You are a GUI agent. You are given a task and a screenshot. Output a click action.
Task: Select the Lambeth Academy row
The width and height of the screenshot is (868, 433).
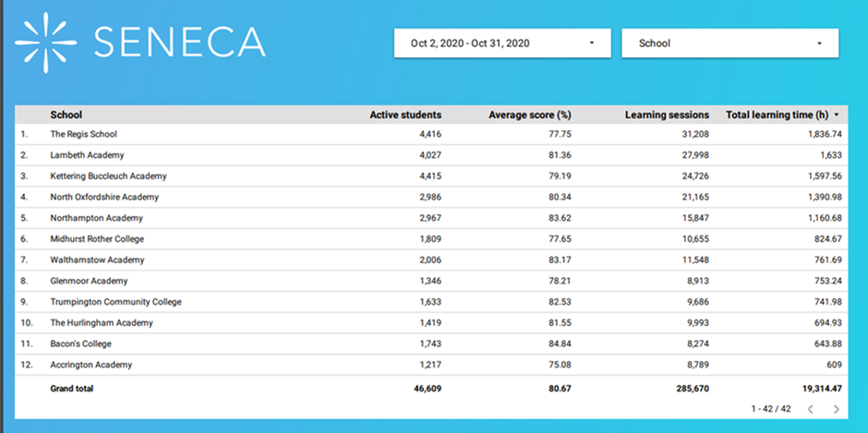coord(87,155)
